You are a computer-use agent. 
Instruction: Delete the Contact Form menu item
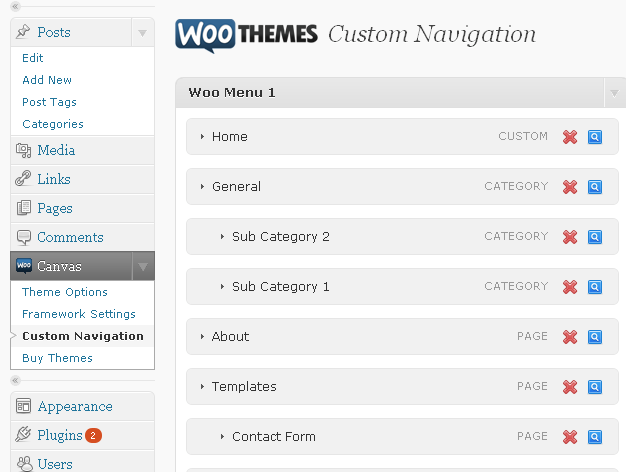pyautogui.click(x=570, y=437)
